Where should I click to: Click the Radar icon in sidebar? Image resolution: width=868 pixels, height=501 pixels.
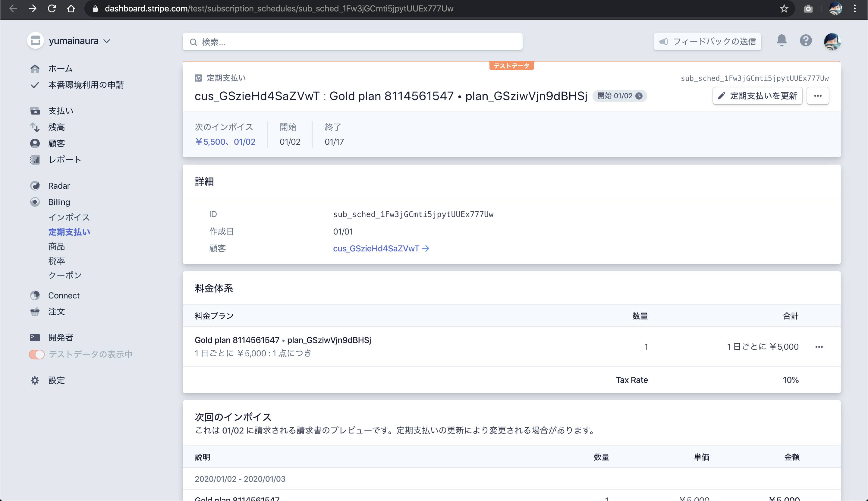point(35,186)
